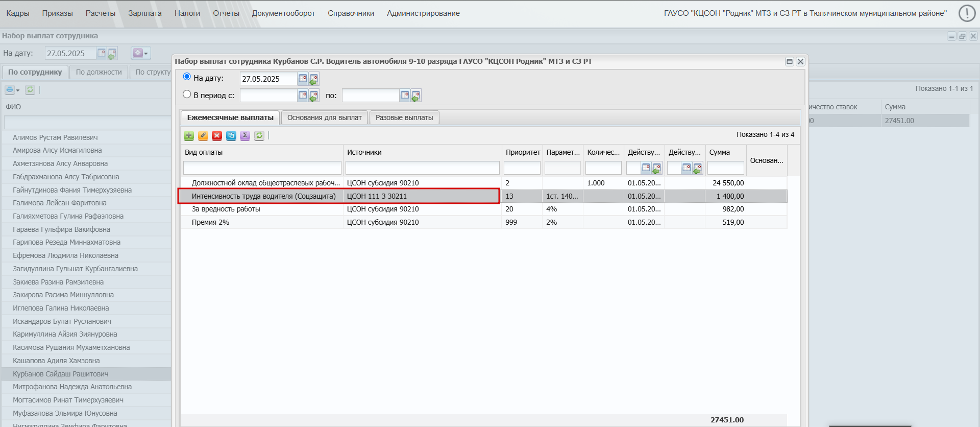This screenshot has width=980, height=427.
Task: Click the Вид оплаты filter box
Action: (x=262, y=168)
